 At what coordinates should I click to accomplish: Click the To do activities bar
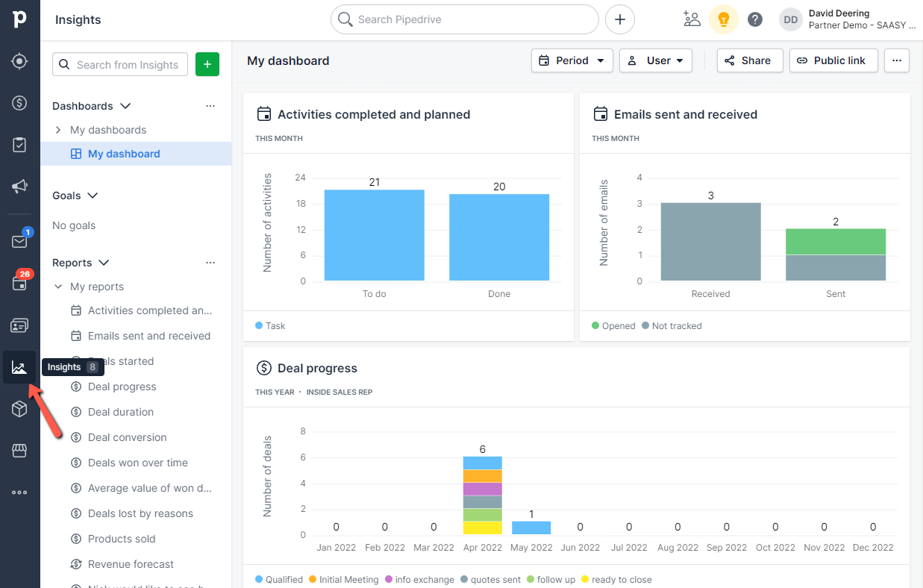click(375, 235)
